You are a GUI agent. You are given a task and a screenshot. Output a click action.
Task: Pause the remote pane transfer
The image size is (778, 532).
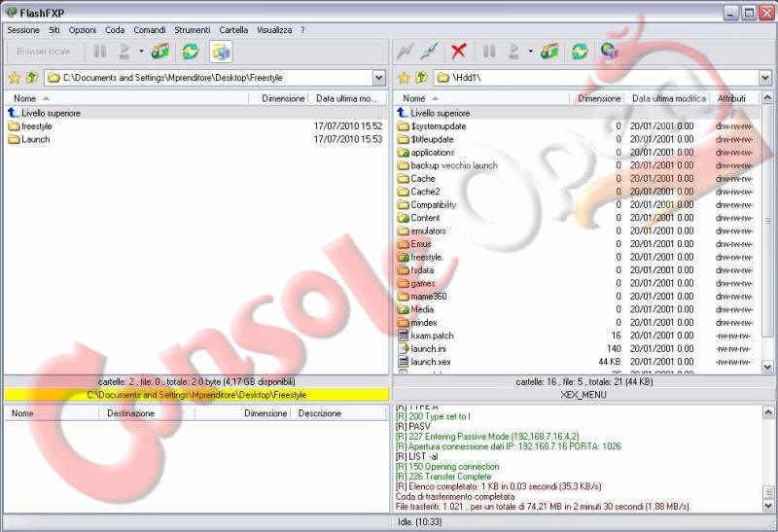coord(489,52)
